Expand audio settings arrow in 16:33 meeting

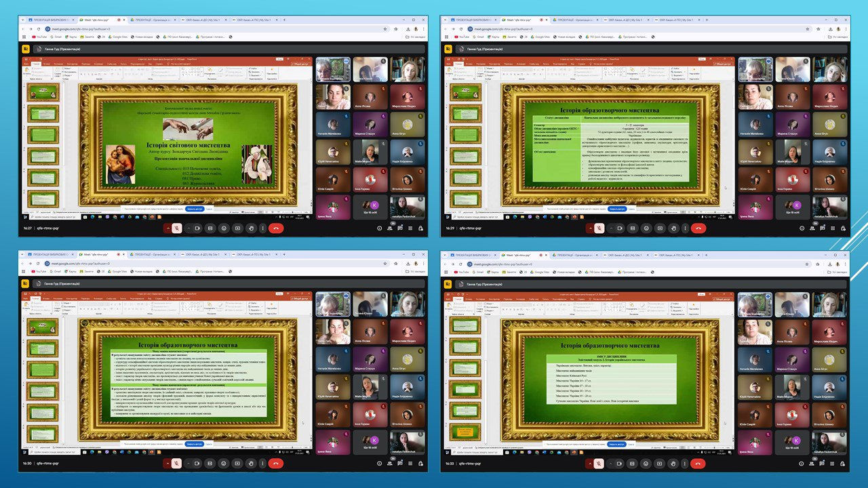pos(590,464)
